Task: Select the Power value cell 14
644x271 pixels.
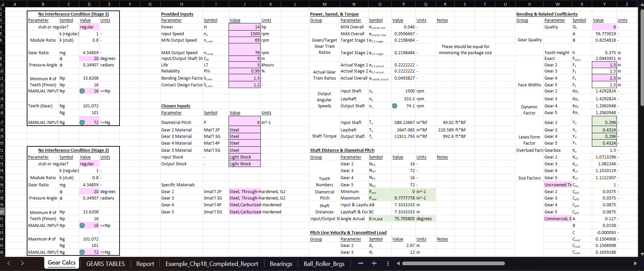Action: (x=244, y=27)
